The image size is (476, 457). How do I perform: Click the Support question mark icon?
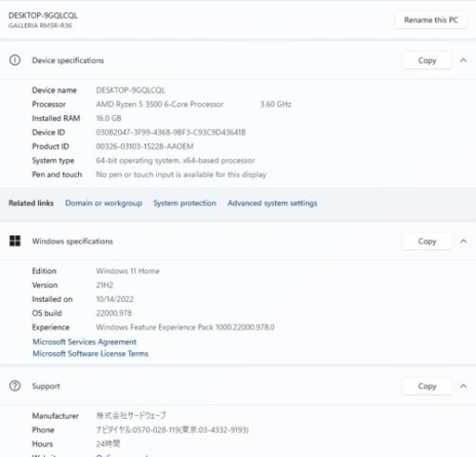click(x=15, y=385)
